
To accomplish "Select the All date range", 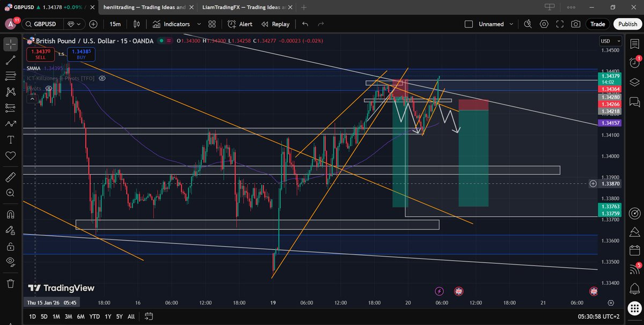I will click(131, 316).
